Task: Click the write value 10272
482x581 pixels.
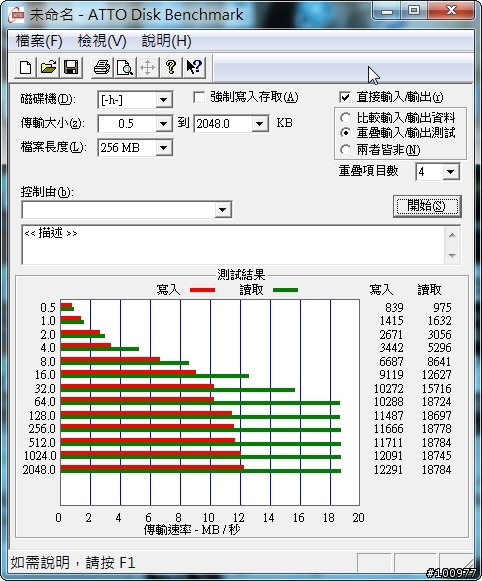Action: [x=388, y=388]
